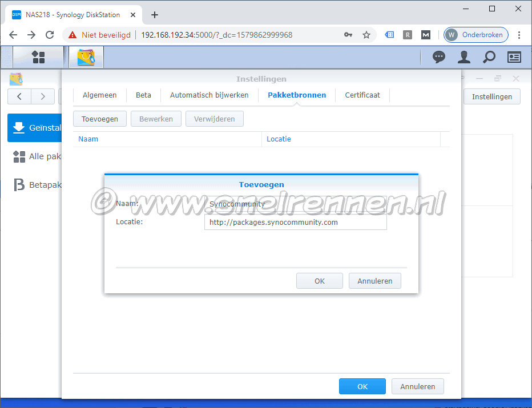This screenshot has width=532, height=408.
Task: Click the R extension icon
Action: click(408, 35)
